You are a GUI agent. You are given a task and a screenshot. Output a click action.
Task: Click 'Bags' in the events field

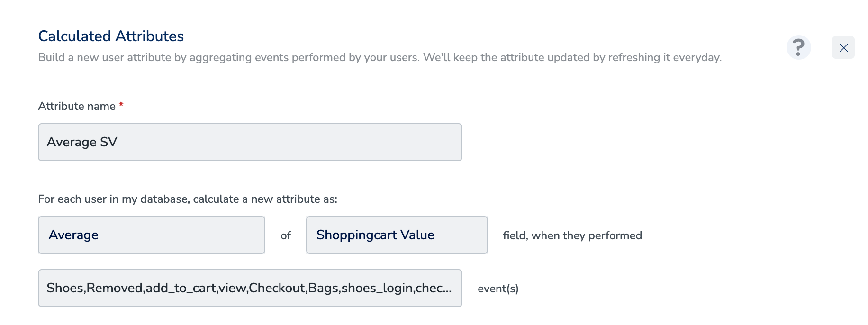pyautogui.click(x=323, y=288)
